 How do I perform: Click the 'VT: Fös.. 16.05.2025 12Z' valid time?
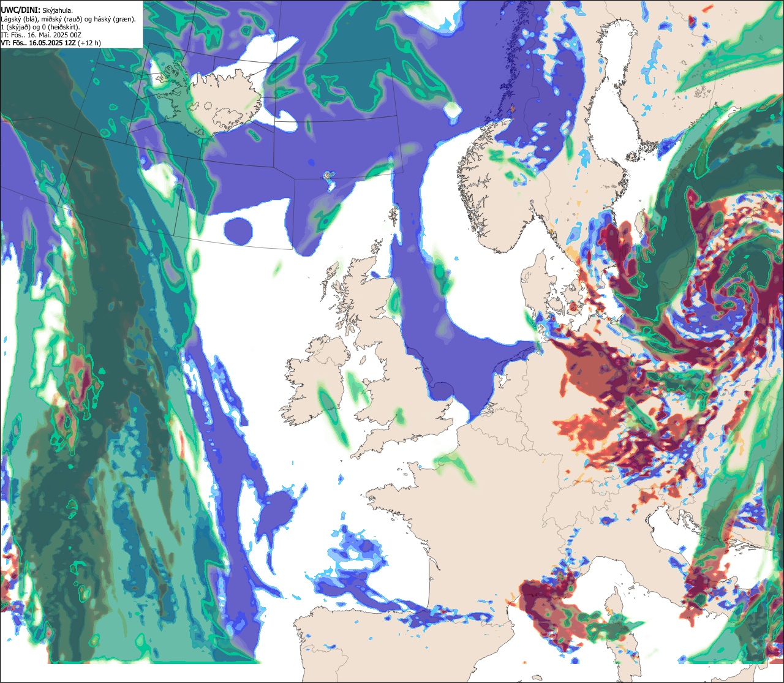click(x=38, y=43)
